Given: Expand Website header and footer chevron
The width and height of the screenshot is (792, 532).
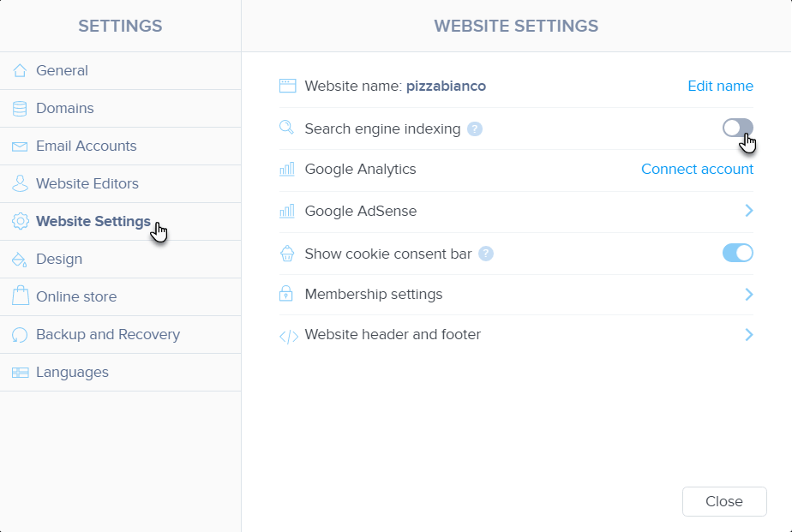Looking at the screenshot, I should 748,335.
